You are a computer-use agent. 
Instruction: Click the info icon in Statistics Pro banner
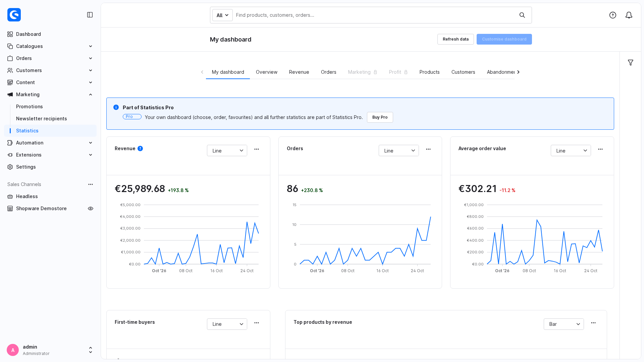point(116,107)
